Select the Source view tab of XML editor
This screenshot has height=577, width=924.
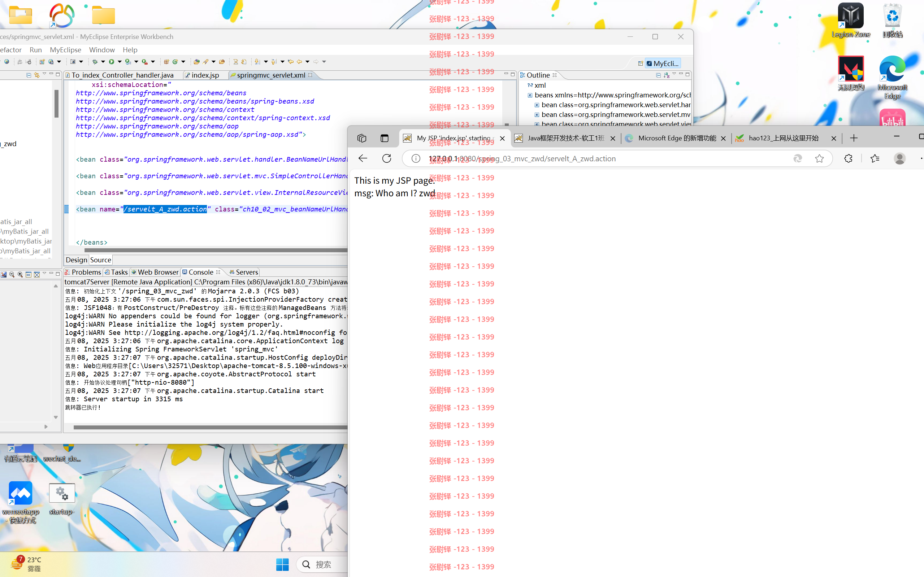tap(101, 260)
